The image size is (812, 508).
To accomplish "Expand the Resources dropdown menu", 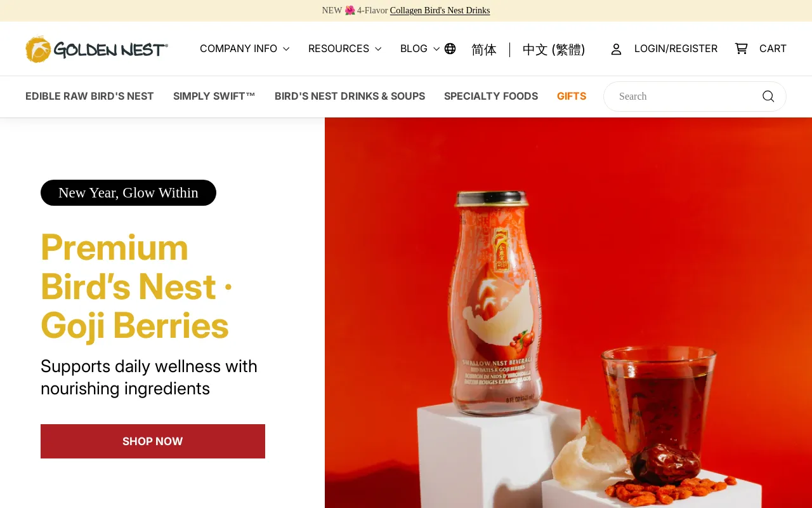I will coord(345,49).
